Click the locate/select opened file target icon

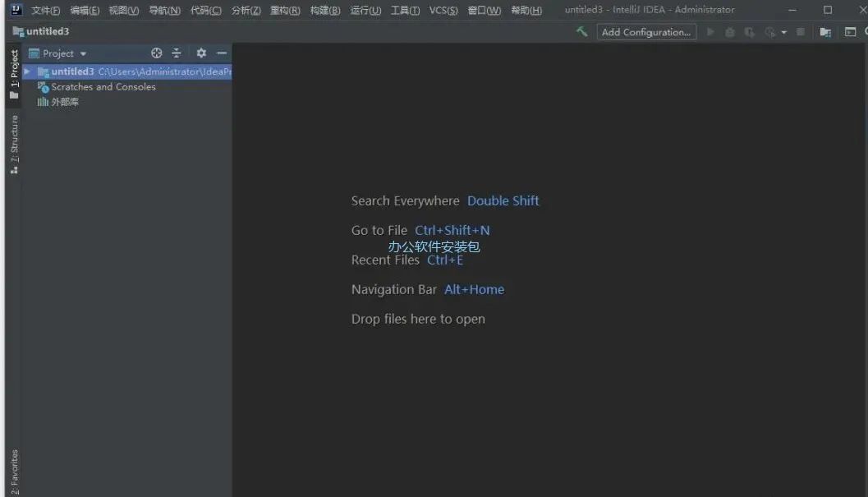[x=157, y=53]
